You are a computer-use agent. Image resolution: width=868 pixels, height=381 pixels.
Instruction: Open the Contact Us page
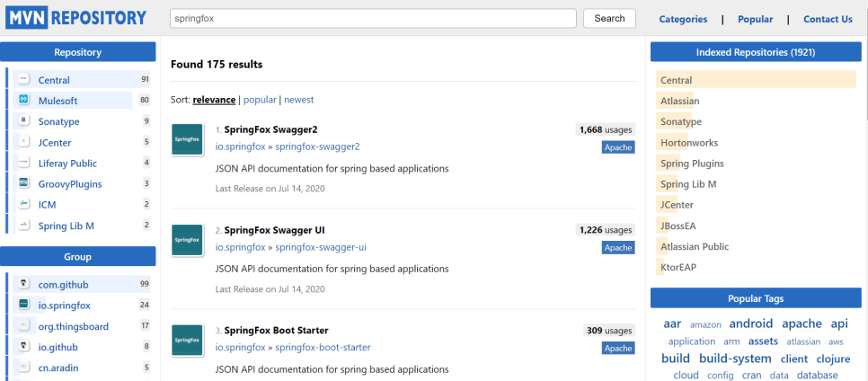[x=828, y=19]
